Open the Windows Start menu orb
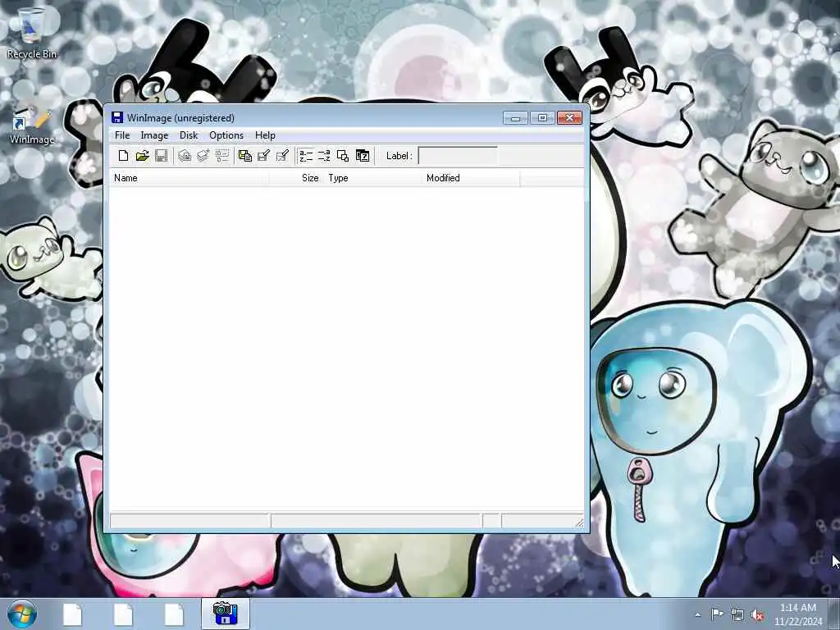Image resolution: width=840 pixels, height=630 pixels. point(22,614)
